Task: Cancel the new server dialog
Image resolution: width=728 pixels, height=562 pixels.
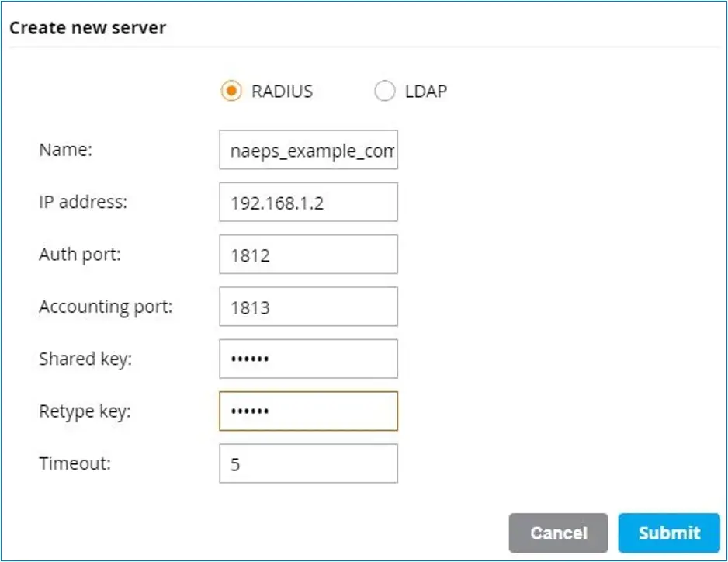Action: pyautogui.click(x=558, y=533)
